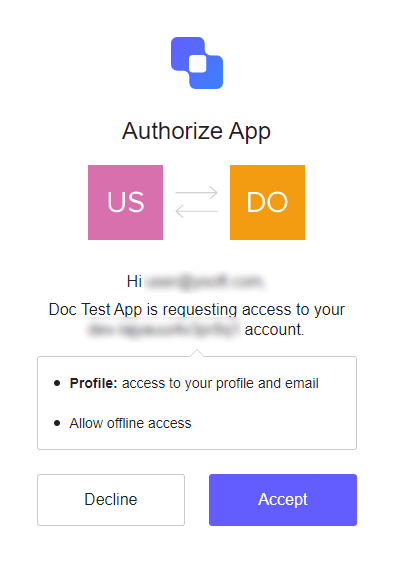This screenshot has height=565, width=393.
Task: Click the Doc Test App requesting text
Action: (197, 310)
